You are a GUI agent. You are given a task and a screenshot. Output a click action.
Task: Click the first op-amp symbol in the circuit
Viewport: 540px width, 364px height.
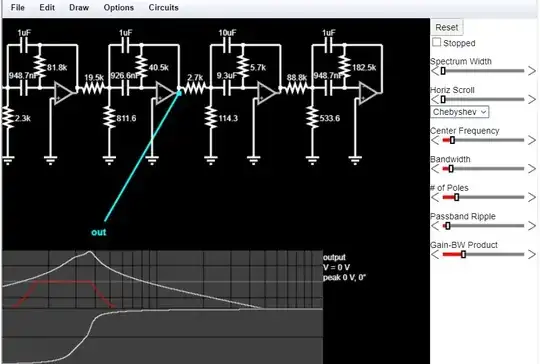[64, 93]
